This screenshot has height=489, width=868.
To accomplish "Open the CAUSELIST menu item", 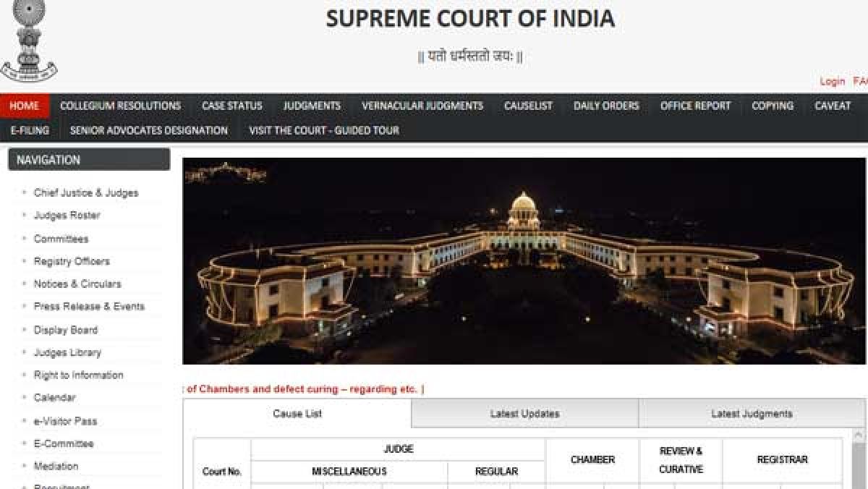I will click(x=528, y=106).
